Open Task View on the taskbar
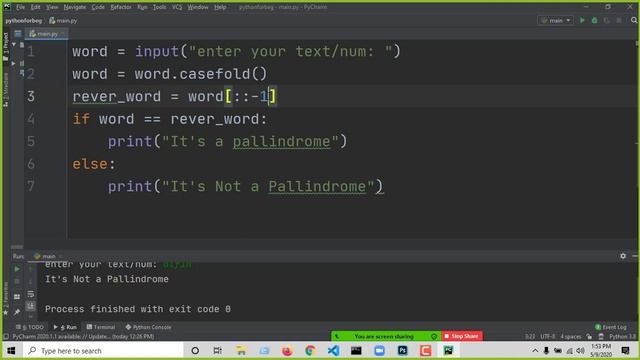 (x=218, y=351)
